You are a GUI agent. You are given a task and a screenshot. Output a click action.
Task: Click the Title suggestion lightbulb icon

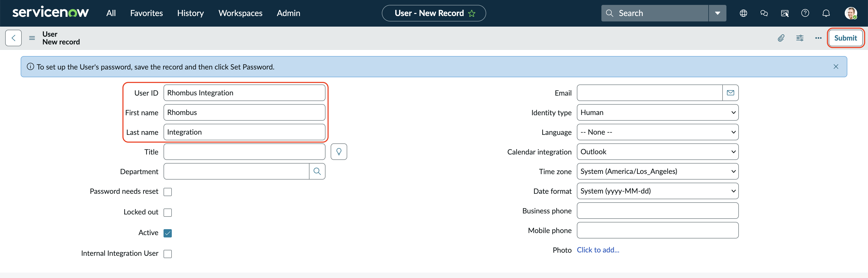(x=339, y=152)
